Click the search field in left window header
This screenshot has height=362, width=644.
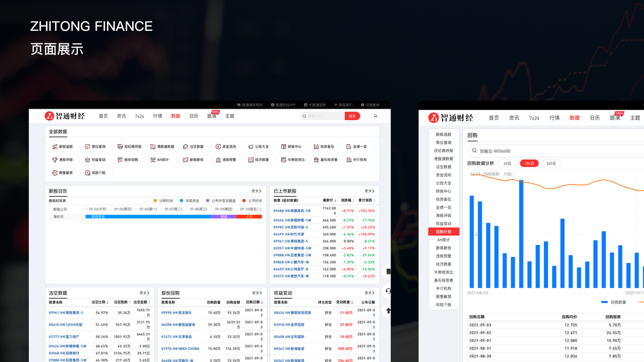coord(323,116)
